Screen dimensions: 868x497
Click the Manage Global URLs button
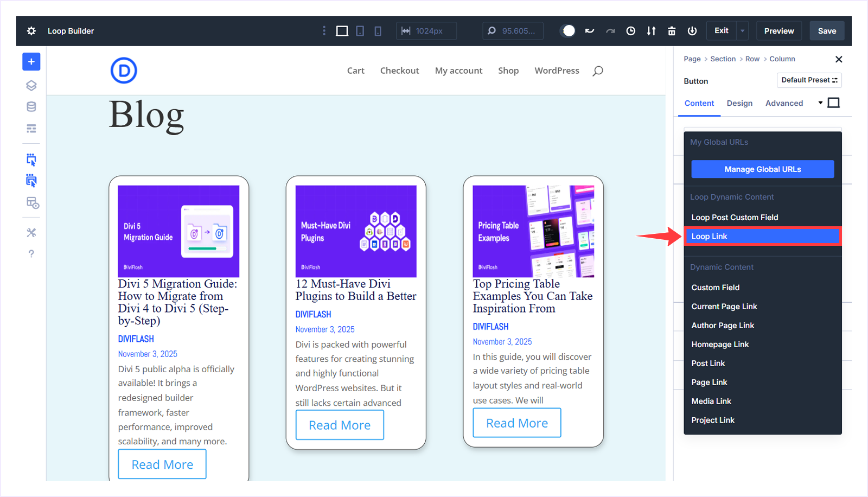point(762,169)
